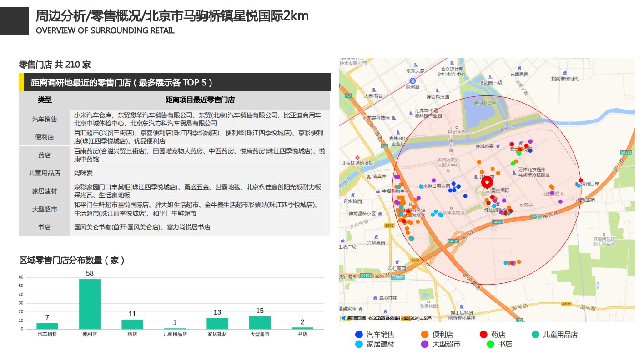
Task: Click the 书店 row label in the table
Action: pyautogui.click(x=45, y=227)
